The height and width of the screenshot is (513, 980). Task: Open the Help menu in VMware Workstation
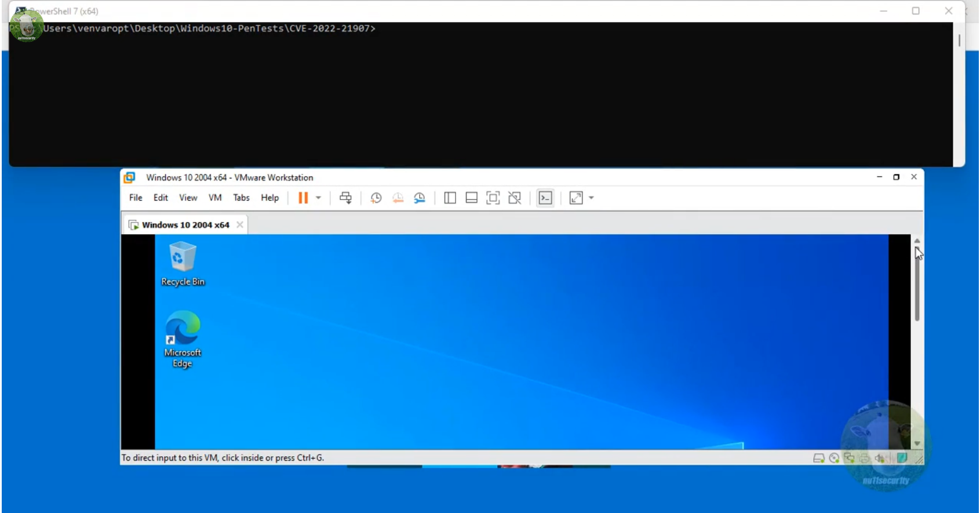[x=269, y=198]
